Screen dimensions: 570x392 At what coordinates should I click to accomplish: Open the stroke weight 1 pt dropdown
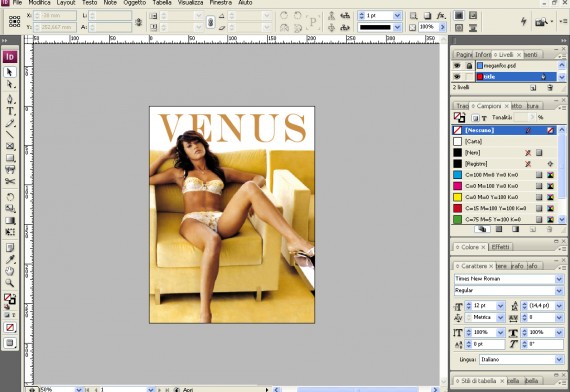[397, 15]
